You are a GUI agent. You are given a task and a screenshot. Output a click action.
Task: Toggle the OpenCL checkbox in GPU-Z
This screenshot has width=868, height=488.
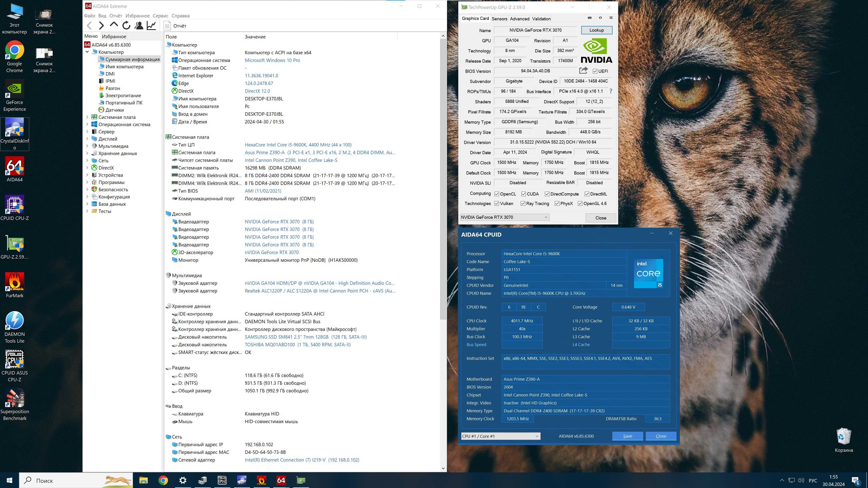tap(497, 194)
